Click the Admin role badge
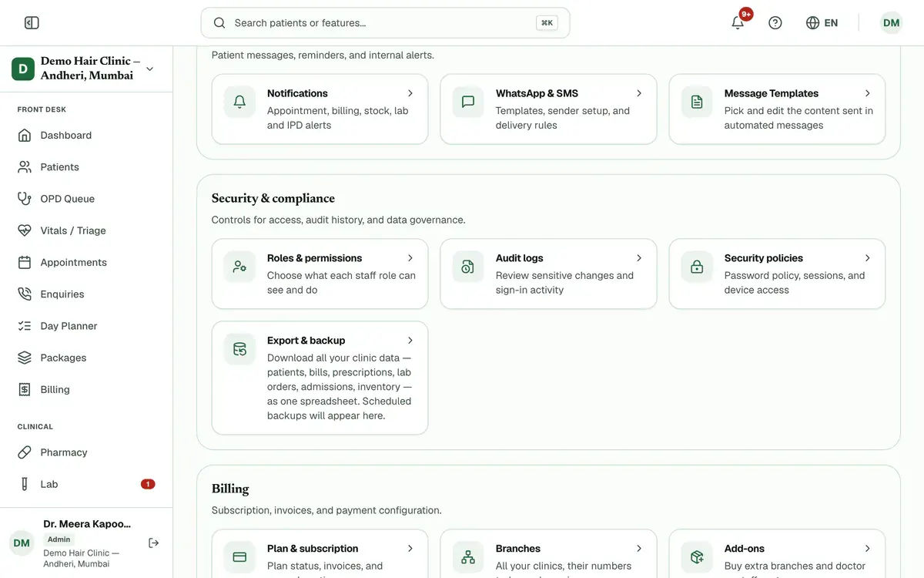This screenshot has width=924, height=578. point(59,539)
